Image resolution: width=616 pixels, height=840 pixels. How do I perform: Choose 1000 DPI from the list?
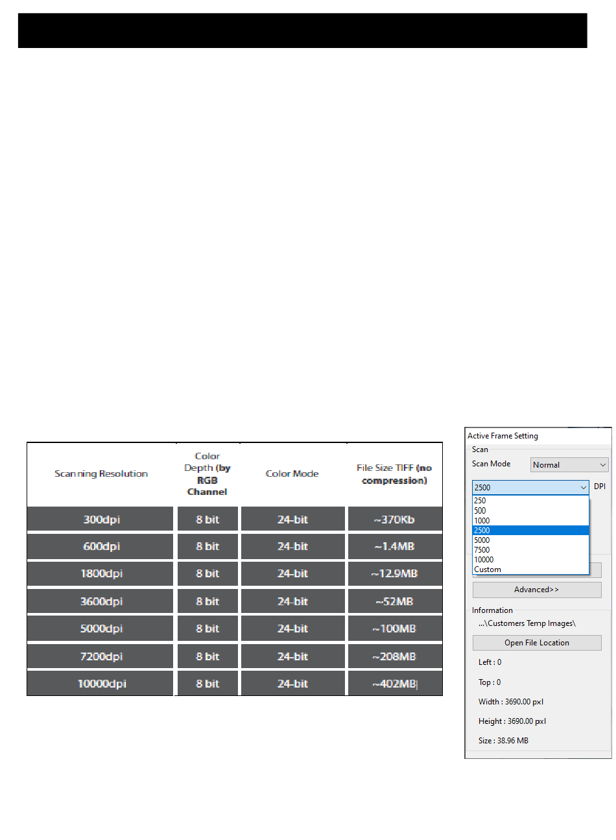[x=530, y=520]
